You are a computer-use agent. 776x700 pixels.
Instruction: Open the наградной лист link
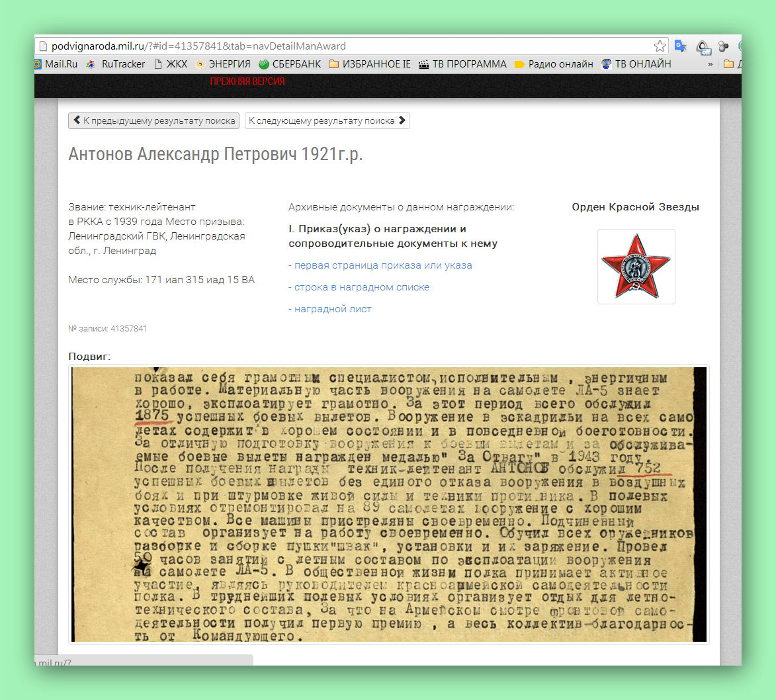330,309
